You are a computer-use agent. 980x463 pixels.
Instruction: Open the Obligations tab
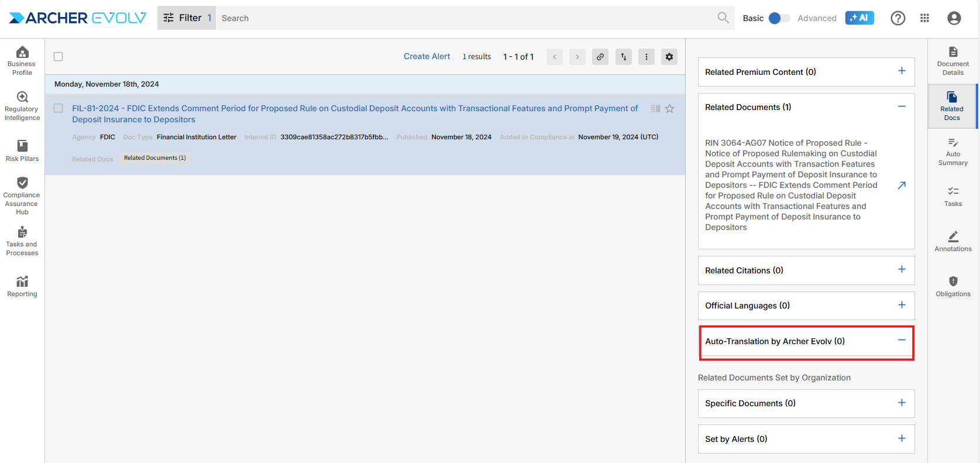(x=953, y=286)
